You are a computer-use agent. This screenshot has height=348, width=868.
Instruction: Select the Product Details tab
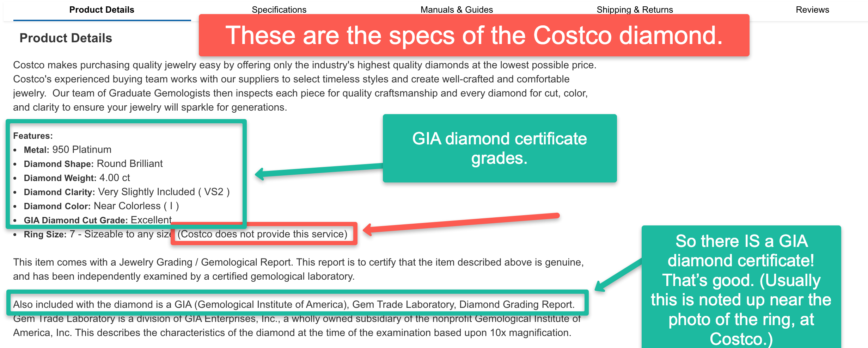pos(102,10)
